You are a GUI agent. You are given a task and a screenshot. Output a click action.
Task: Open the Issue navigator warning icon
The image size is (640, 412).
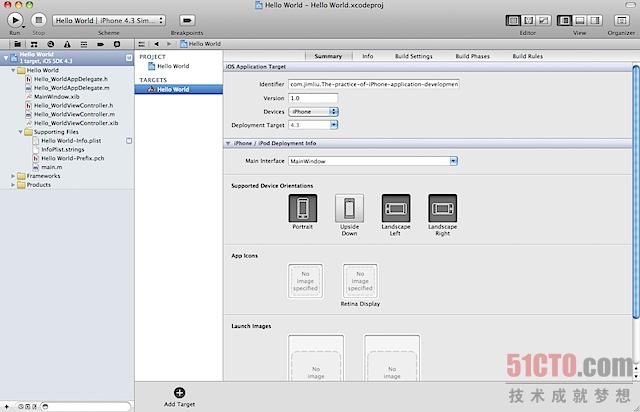67,44
